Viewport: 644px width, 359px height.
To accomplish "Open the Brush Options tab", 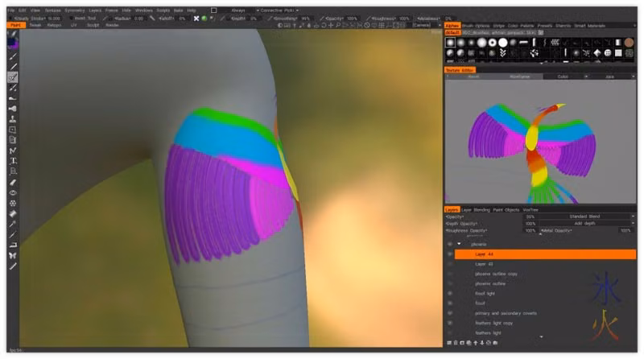I will coord(476,26).
